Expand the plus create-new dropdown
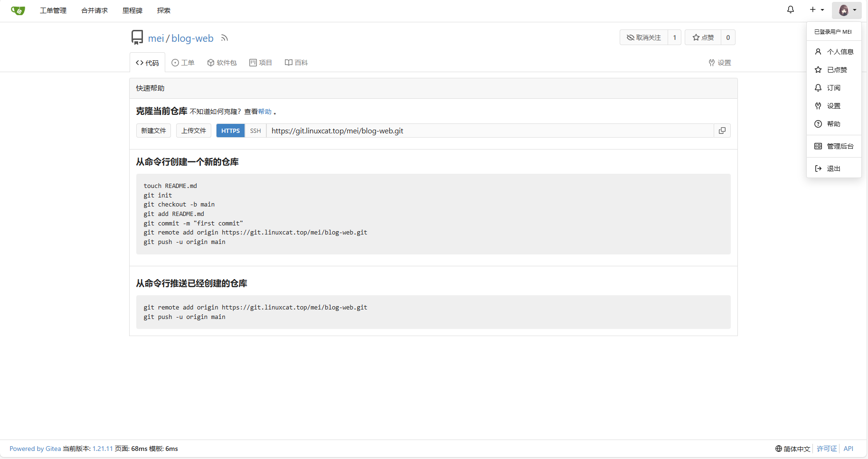868x459 pixels. point(817,10)
